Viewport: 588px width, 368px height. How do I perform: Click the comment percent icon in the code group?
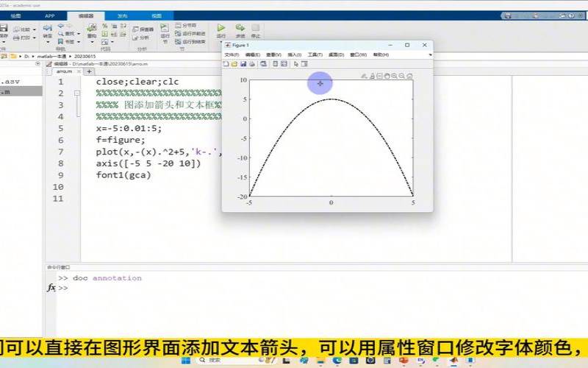click(x=105, y=26)
